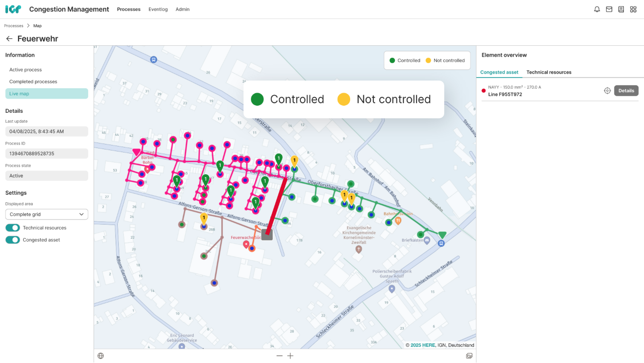The height and width of the screenshot is (363, 644).
Task: Switch to the Congested asset tab
Action: click(499, 72)
